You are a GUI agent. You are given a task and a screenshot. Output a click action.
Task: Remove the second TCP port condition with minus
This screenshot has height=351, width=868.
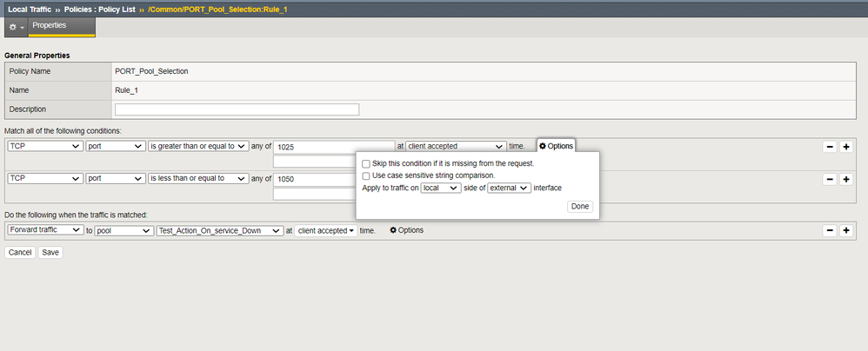(x=829, y=179)
